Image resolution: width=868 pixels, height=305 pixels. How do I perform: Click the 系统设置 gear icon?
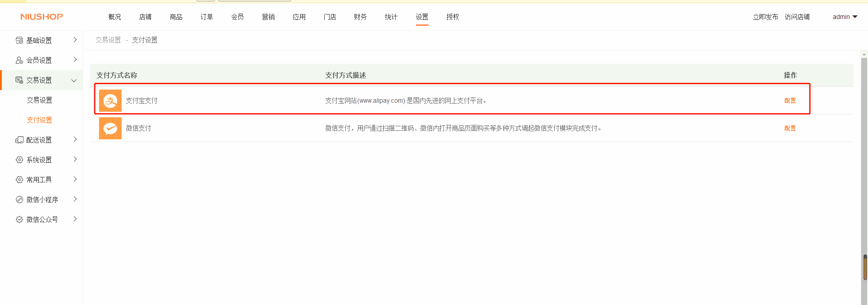coord(19,160)
